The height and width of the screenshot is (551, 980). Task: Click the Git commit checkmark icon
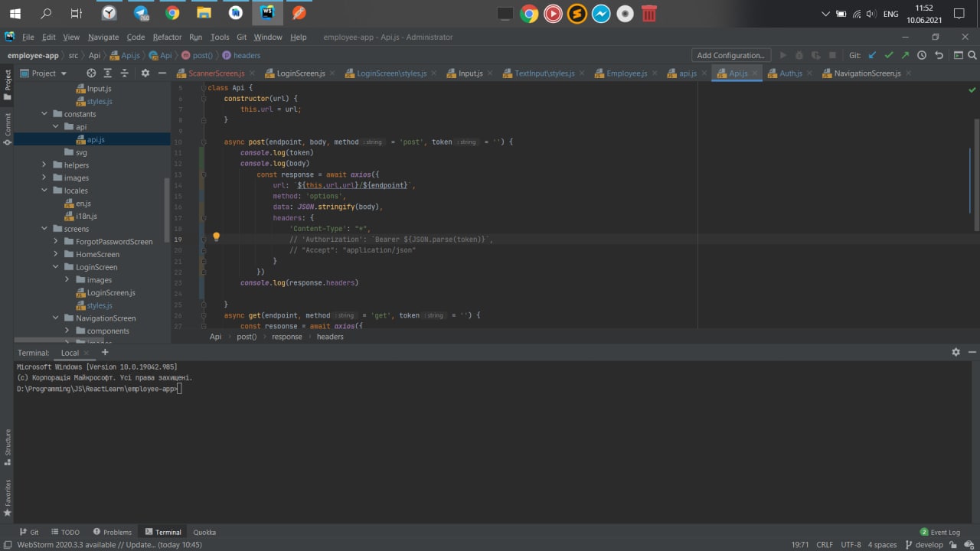click(889, 55)
